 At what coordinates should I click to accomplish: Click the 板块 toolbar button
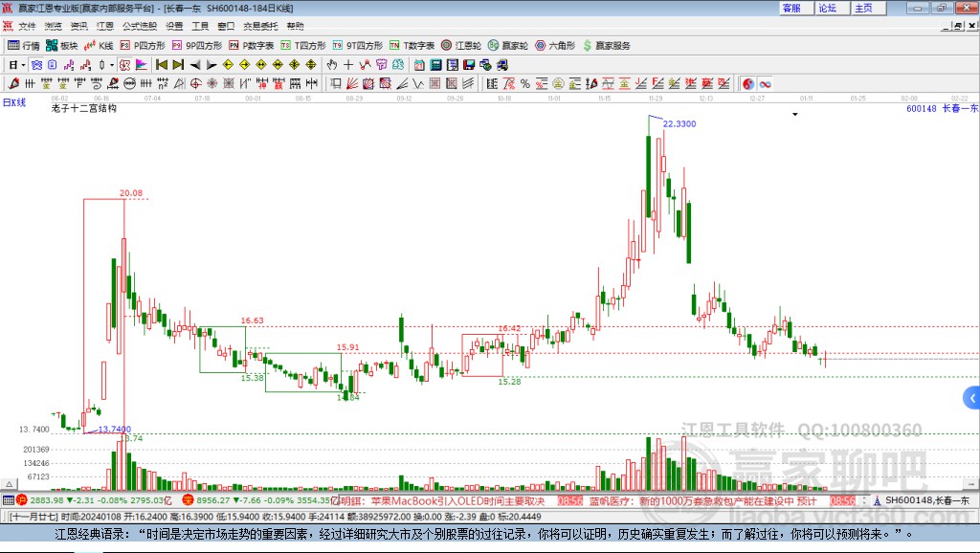[62, 45]
